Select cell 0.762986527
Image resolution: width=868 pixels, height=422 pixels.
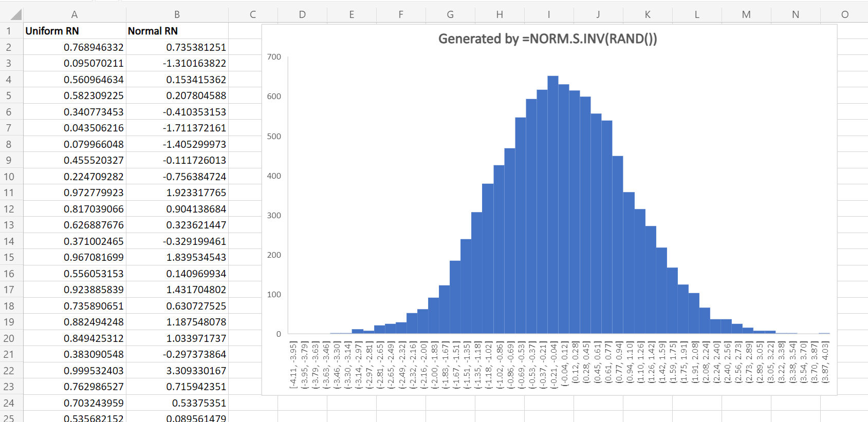coord(75,387)
